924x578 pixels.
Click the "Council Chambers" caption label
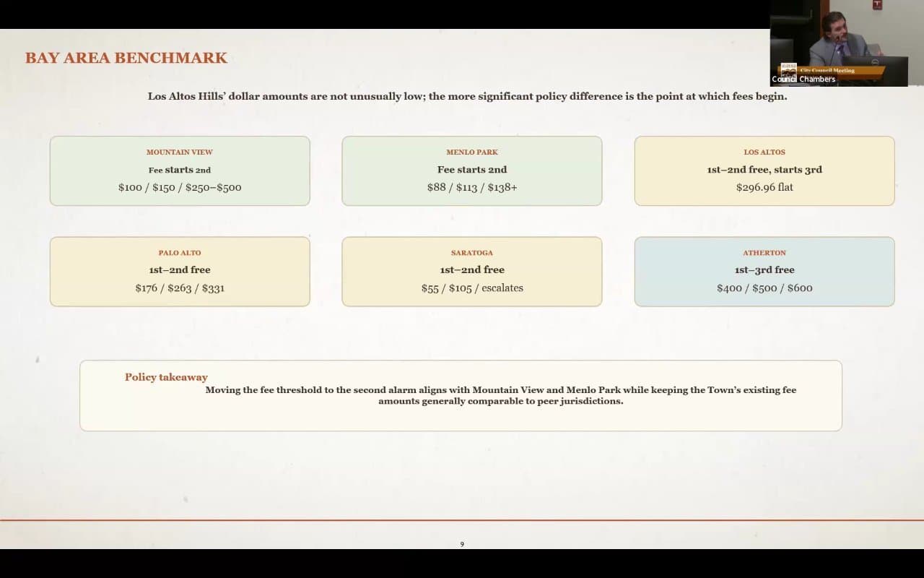(x=803, y=79)
